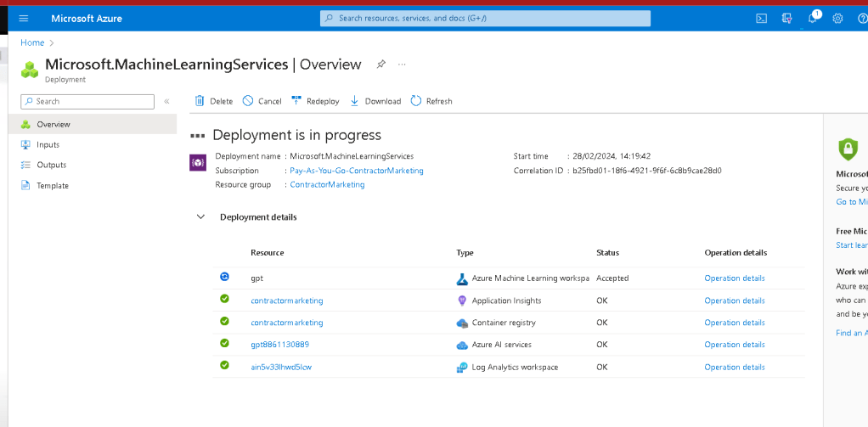
Task: Click green check beside gpt8861130889
Action: (224, 343)
